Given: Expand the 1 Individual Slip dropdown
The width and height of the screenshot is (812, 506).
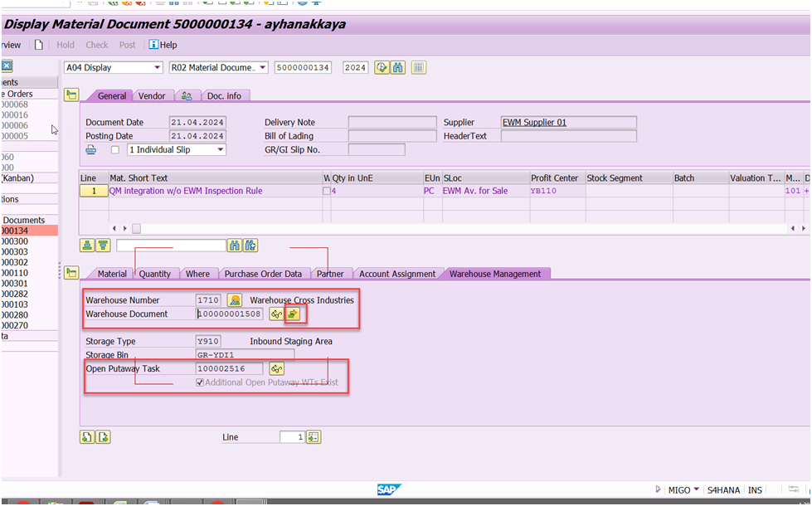Looking at the screenshot, I should pos(220,150).
